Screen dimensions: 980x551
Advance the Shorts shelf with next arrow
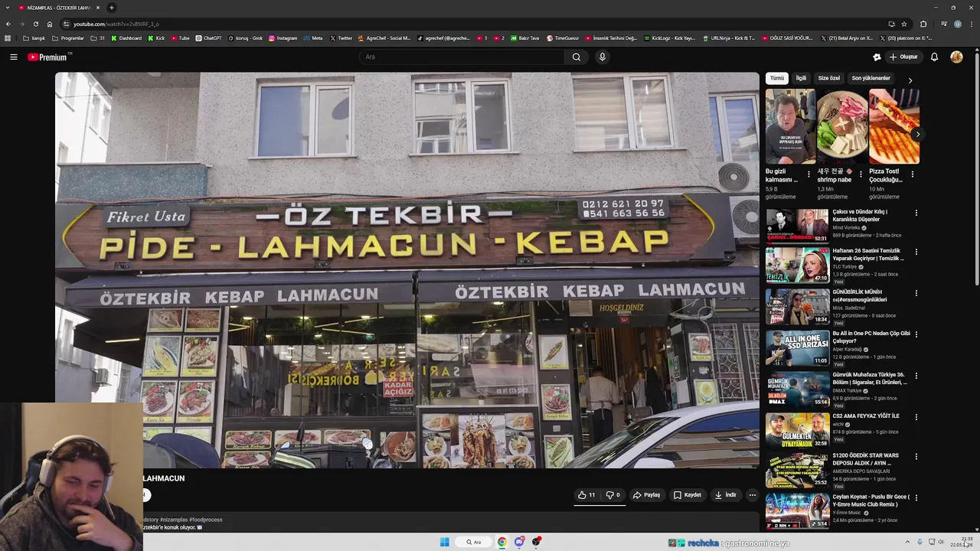click(917, 135)
